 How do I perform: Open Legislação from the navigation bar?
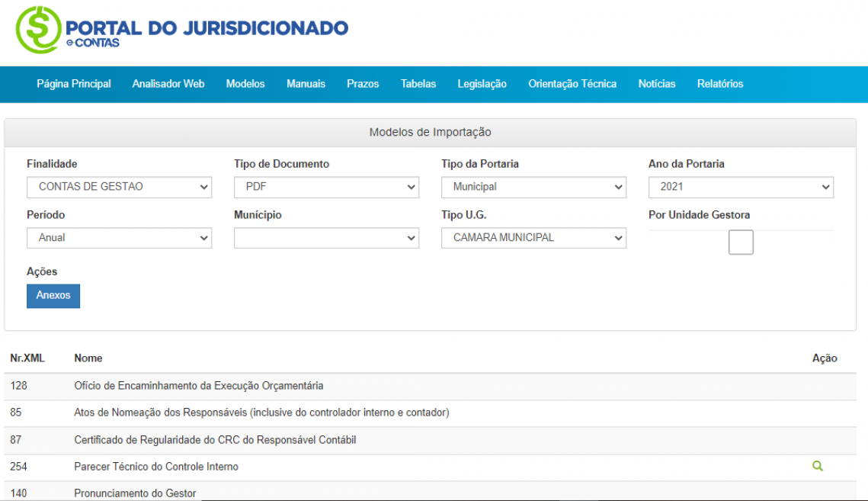(482, 84)
